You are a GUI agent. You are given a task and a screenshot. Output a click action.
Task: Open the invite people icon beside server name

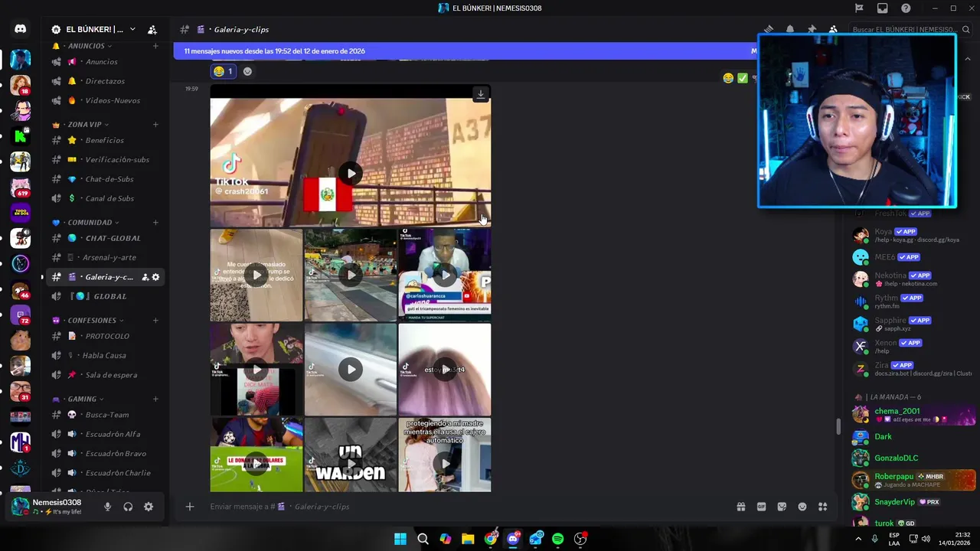[152, 30]
